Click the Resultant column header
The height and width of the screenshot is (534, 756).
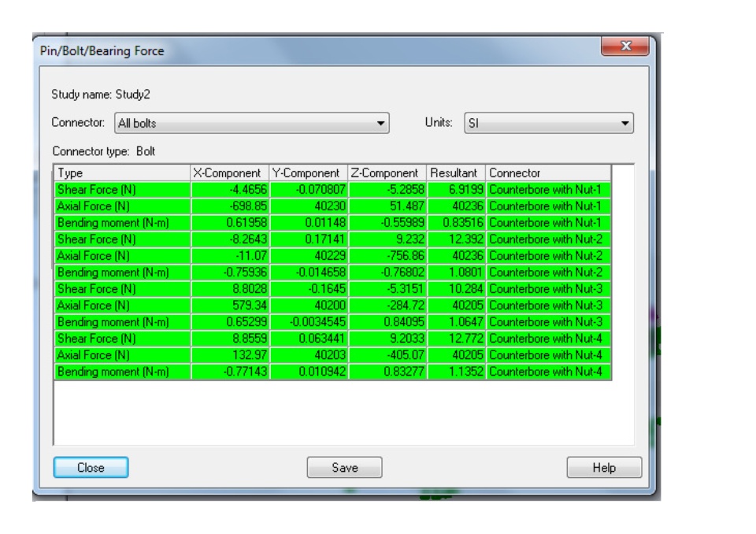(x=456, y=172)
